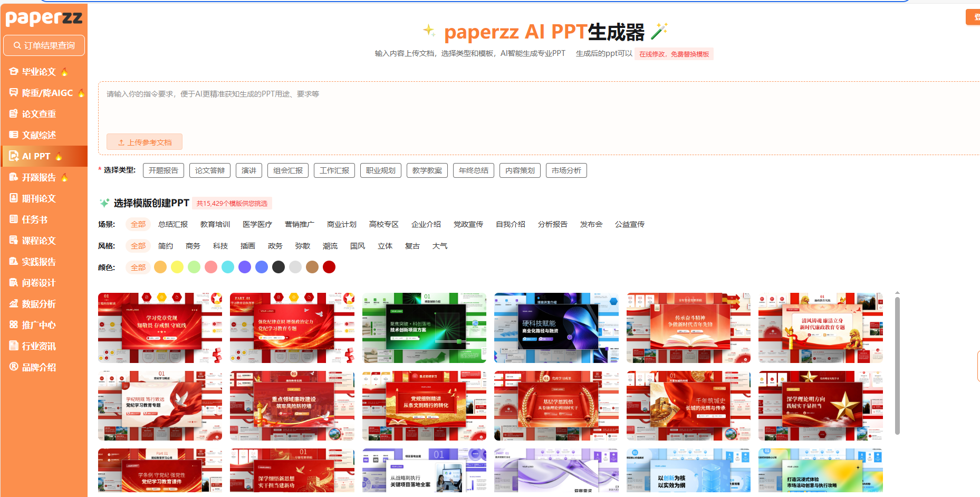This screenshot has height=497, width=980.
Task: Click the template list vertical scrollbar
Action: pyautogui.click(x=897, y=364)
